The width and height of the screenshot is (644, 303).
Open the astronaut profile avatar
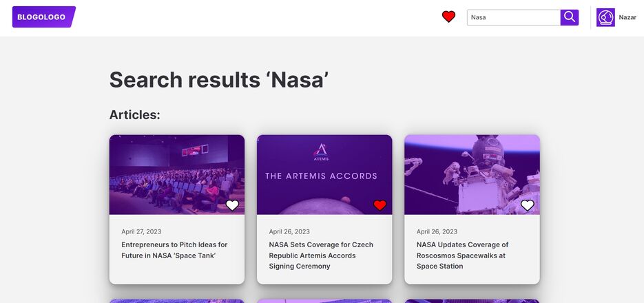click(x=605, y=18)
